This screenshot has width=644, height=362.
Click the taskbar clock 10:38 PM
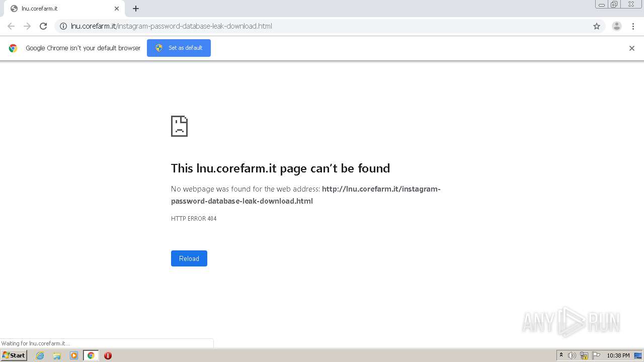tap(618, 355)
